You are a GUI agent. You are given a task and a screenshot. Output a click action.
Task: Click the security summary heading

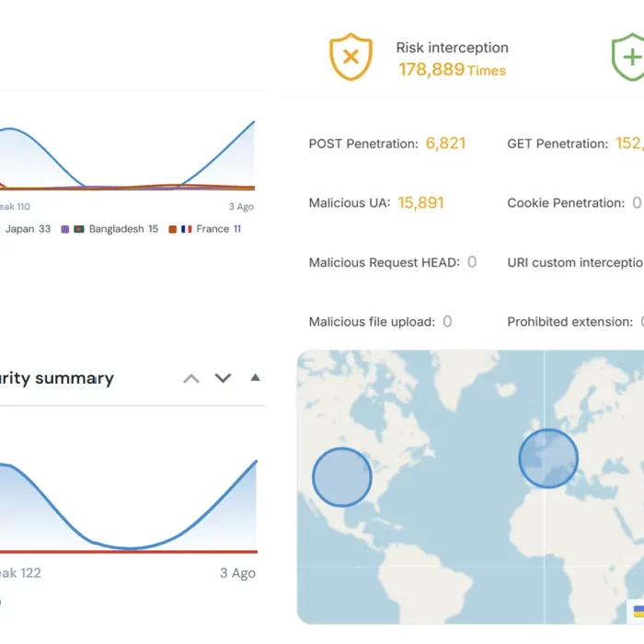[57, 378]
